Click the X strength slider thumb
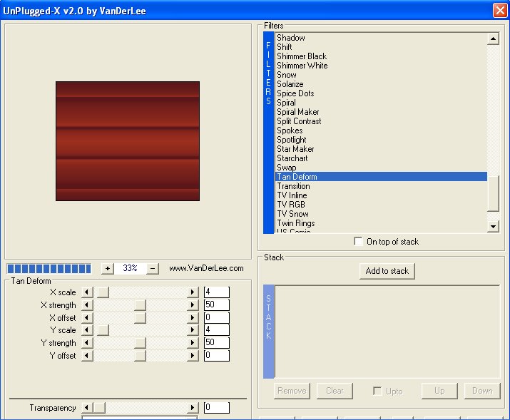This screenshot has height=420, width=510. 141,305
